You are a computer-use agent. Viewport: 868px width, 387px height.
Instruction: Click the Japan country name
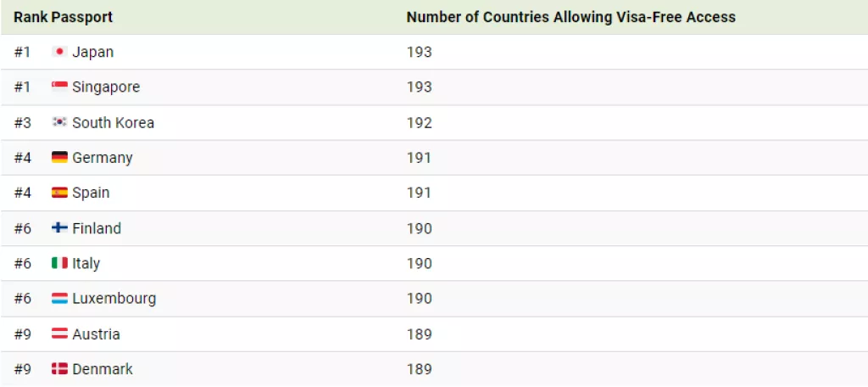92,52
